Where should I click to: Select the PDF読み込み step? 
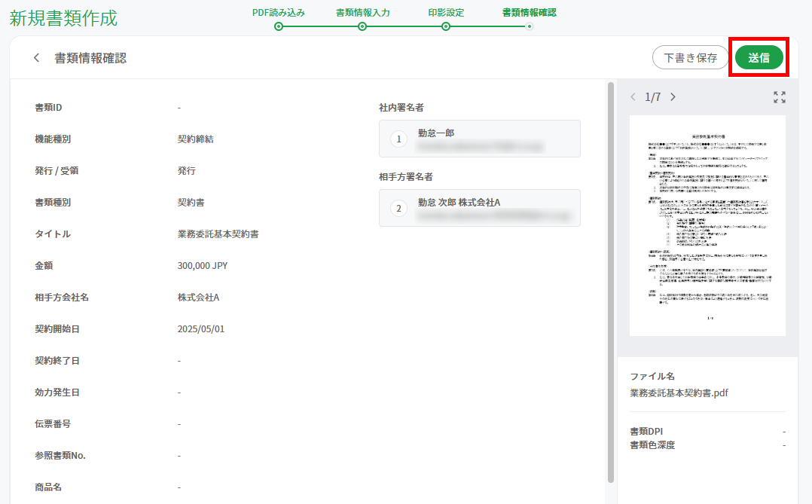coord(279,13)
